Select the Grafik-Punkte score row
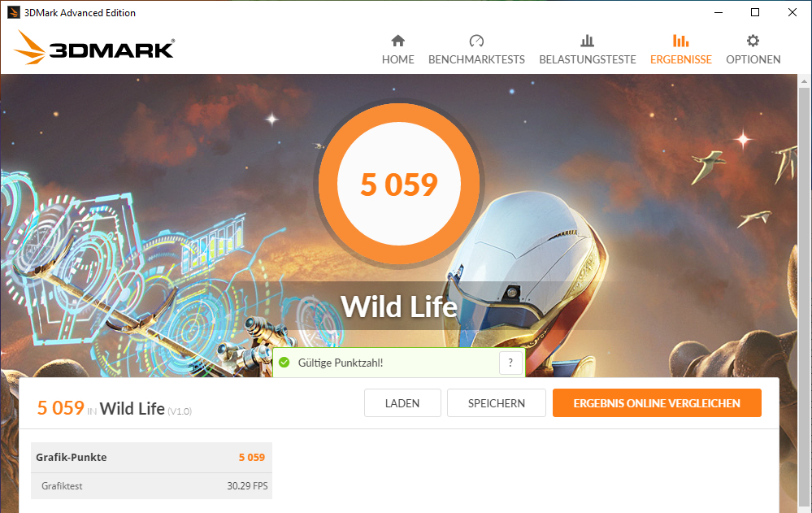This screenshot has height=513, width=812. (151, 457)
